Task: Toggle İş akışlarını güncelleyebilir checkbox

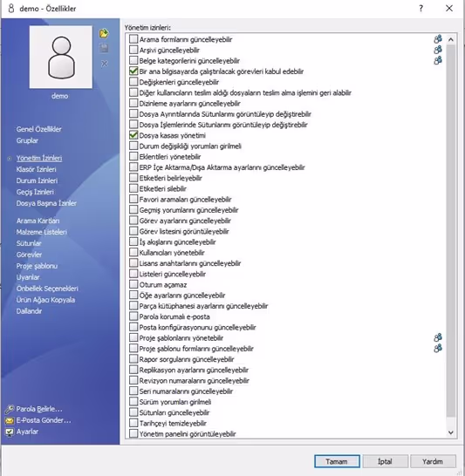Action: coord(133,241)
